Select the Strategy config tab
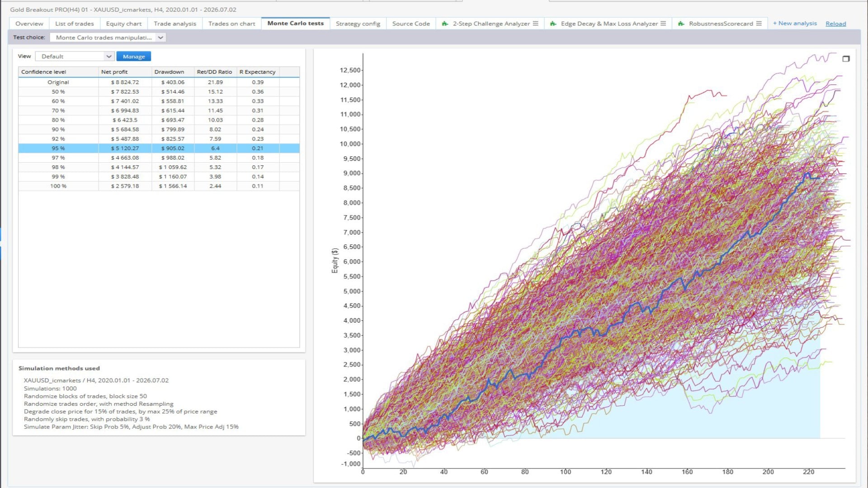The height and width of the screenshot is (488, 868). coord(358,23)
